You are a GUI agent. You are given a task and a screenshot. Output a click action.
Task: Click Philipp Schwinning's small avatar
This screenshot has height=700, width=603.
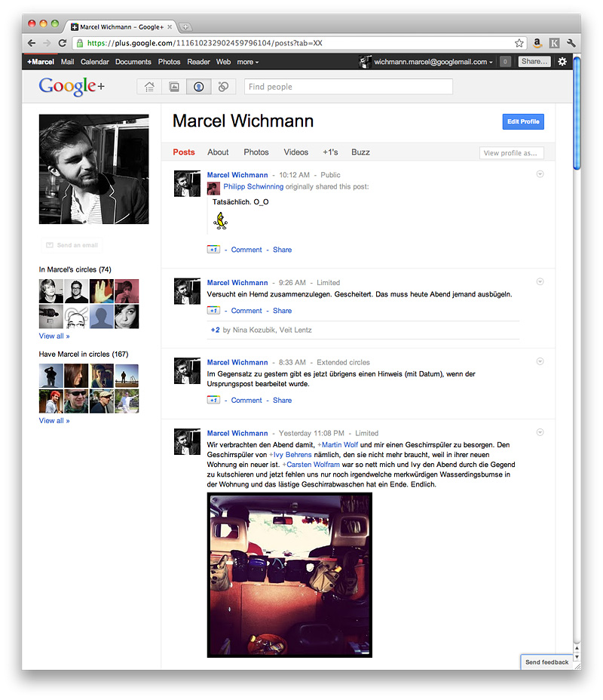point(213,189)
